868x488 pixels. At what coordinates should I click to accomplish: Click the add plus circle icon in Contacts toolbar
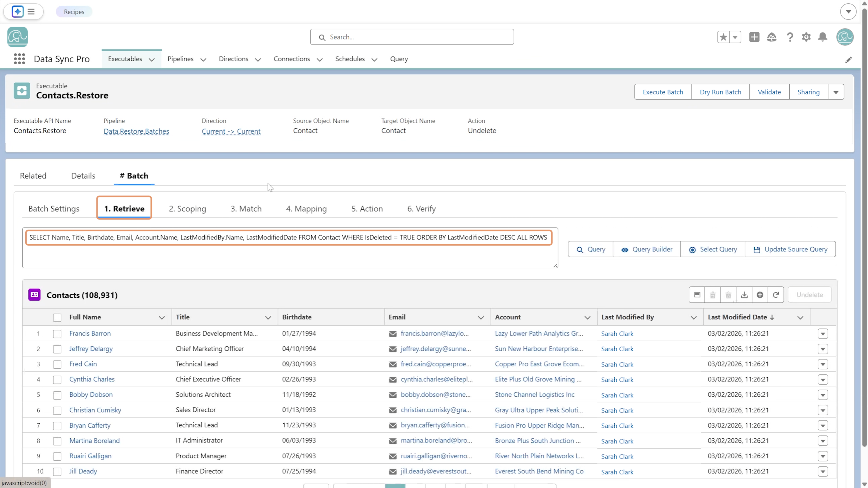click(760, 295)
